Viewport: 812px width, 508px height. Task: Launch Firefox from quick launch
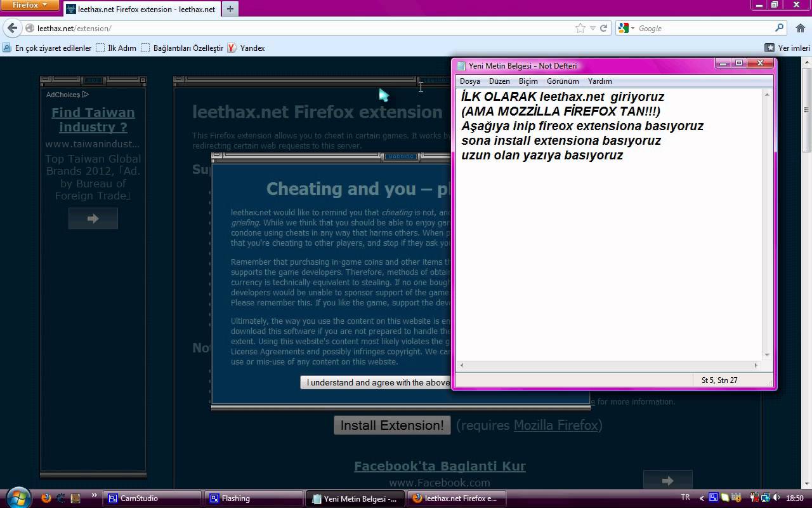pos(46,498)
